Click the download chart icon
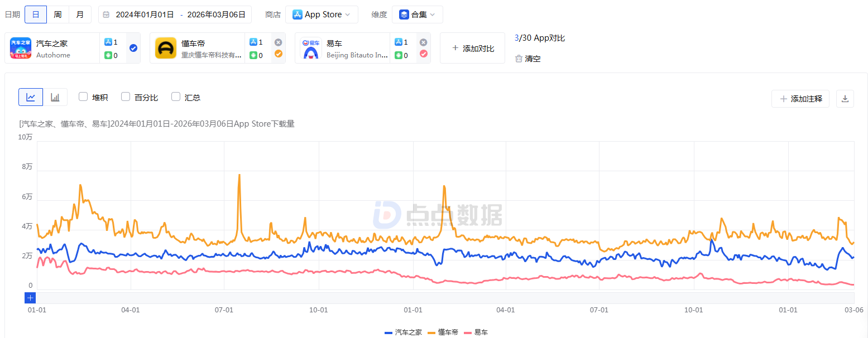This screenshot has height=338, width=868. click(845, 99)
